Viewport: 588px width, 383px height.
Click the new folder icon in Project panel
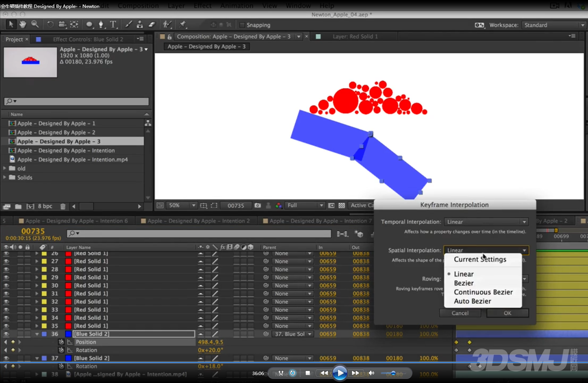[18, 206]
